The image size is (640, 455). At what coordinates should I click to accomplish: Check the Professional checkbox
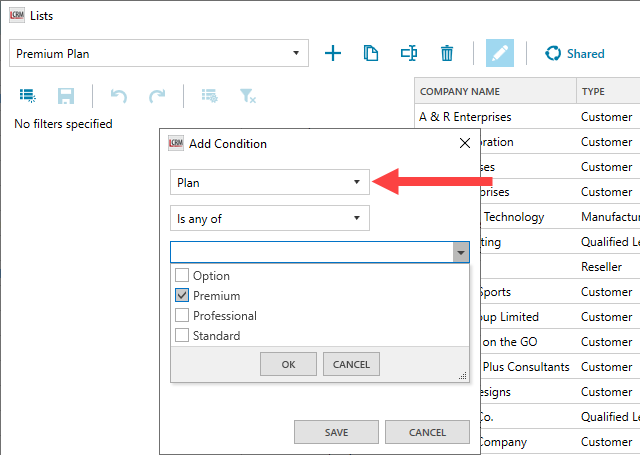pos(182,316)
